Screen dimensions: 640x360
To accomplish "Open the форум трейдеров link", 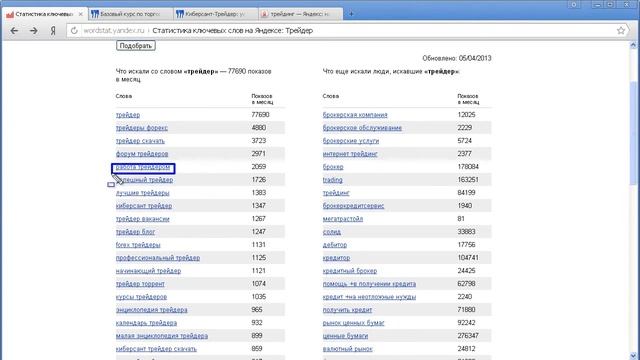I will tap(142, 154).
